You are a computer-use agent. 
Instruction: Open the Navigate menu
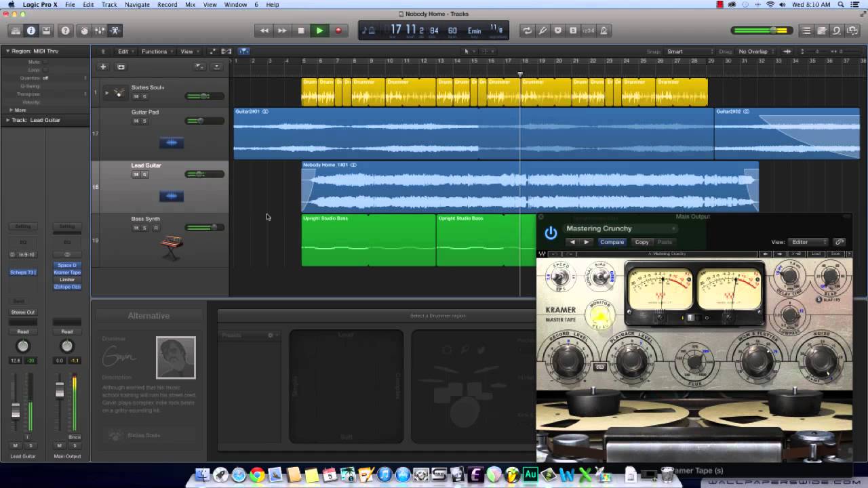137,5
